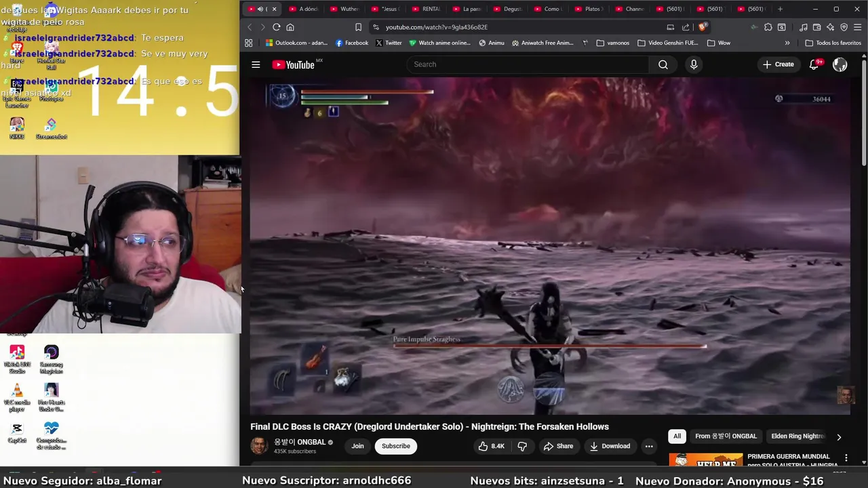
Task: Open the Apps grid in bookmarks bar
Action: [x=249, y=43]
